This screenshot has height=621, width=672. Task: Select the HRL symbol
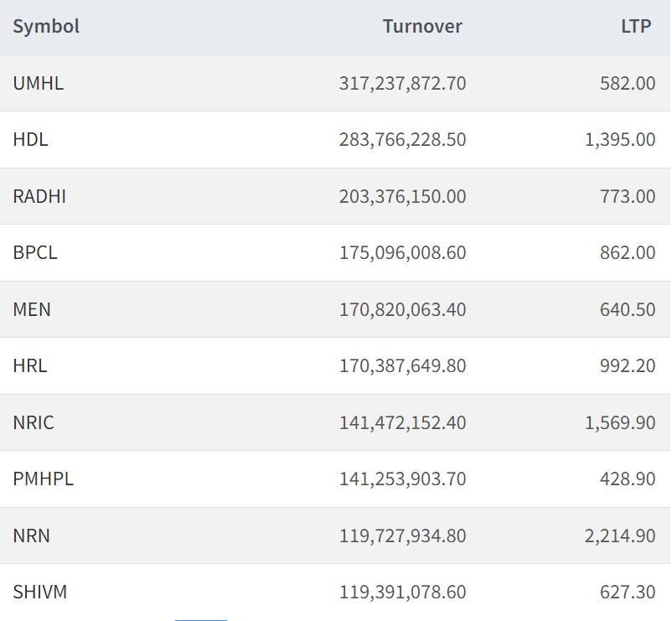tap(30, 365)
